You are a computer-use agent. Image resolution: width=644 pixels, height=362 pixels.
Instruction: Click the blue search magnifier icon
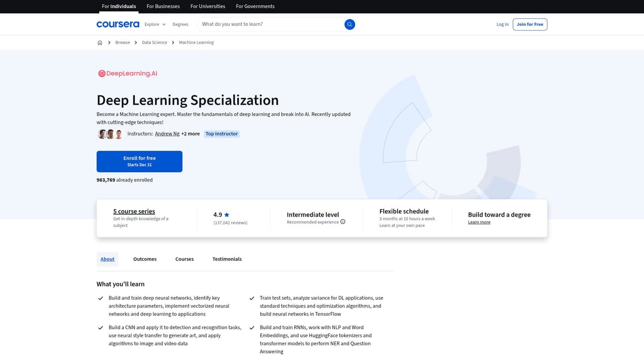349,24
